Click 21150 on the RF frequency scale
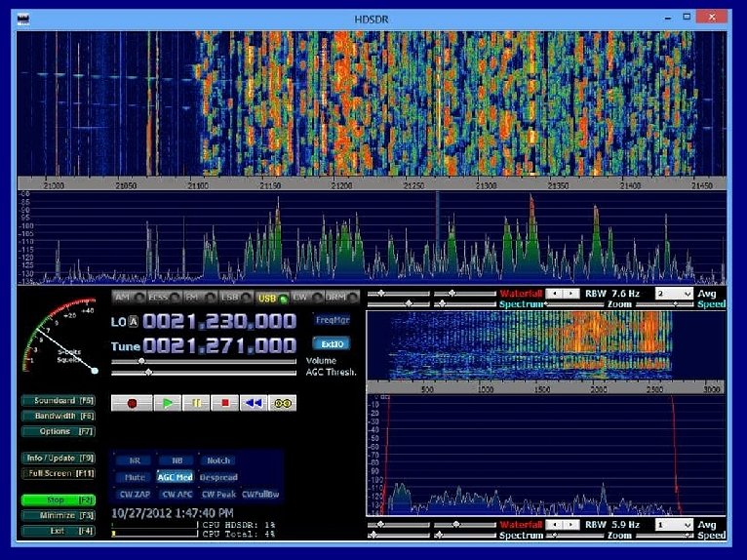The width and height of the screenshot is (747, 560). [x=270, y=185]
